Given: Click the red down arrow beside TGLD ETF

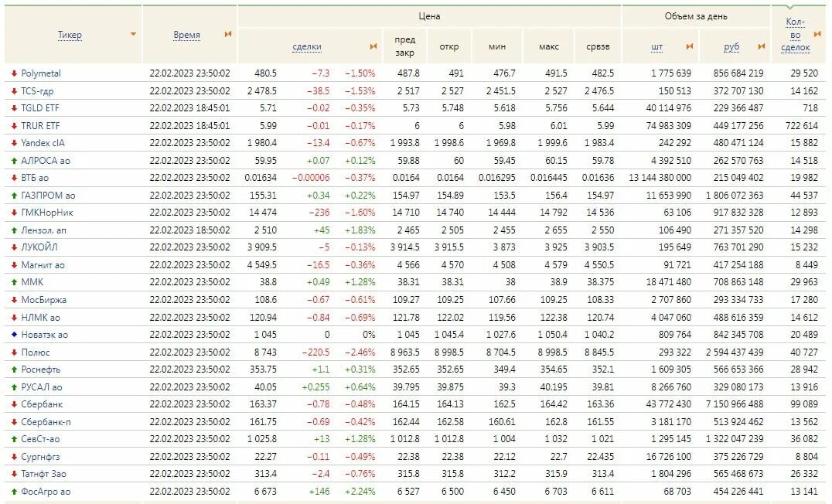Looking at the screenshot, I should 15,108.
